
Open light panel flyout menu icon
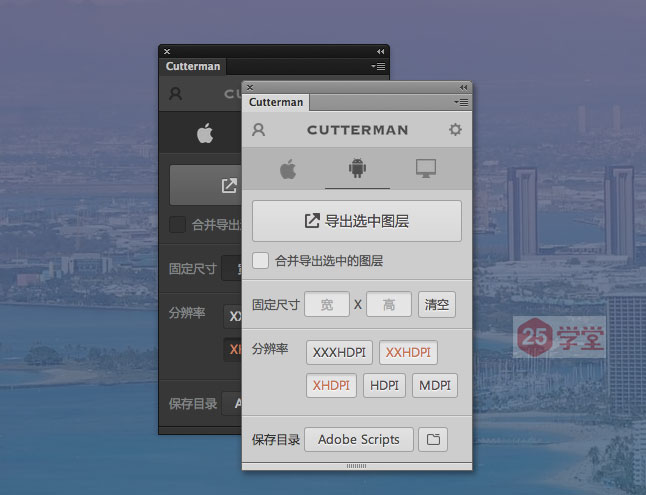pos(461,102)
